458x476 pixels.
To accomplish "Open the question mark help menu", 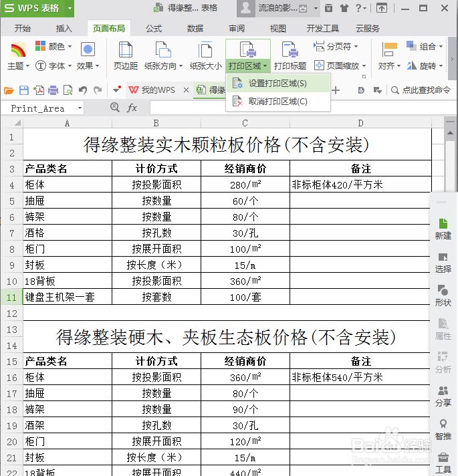I will click(360, 8).
